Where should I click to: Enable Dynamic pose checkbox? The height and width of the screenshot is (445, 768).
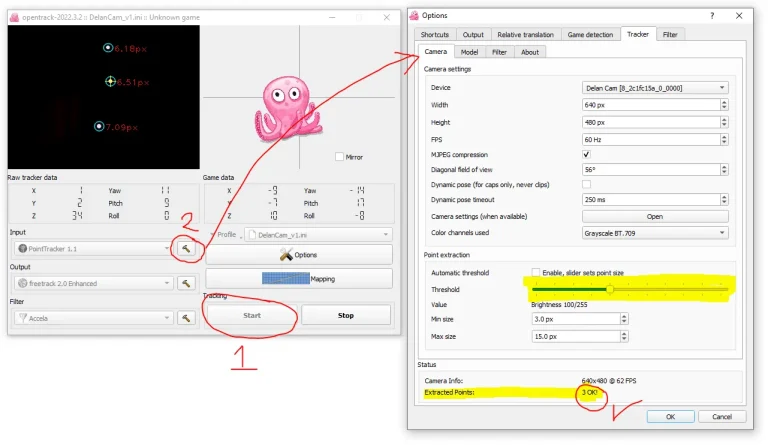[x=586, y=184]
